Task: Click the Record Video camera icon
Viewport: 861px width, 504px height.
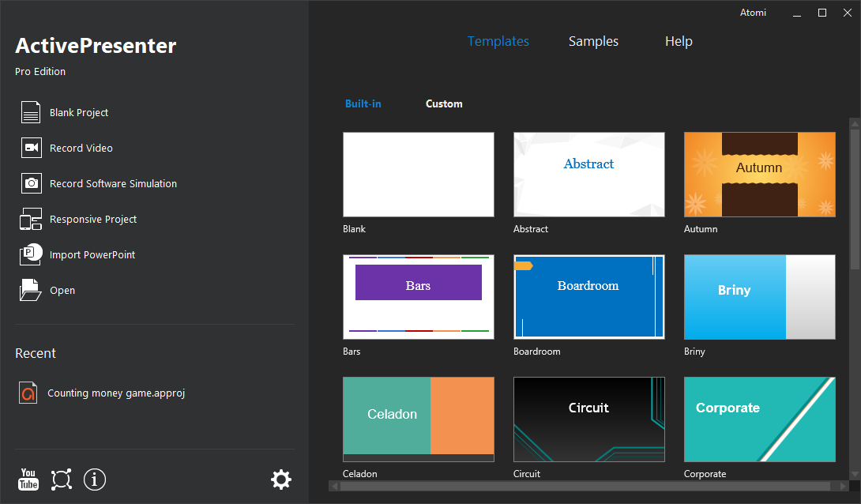Action: [x=32, y=148]
